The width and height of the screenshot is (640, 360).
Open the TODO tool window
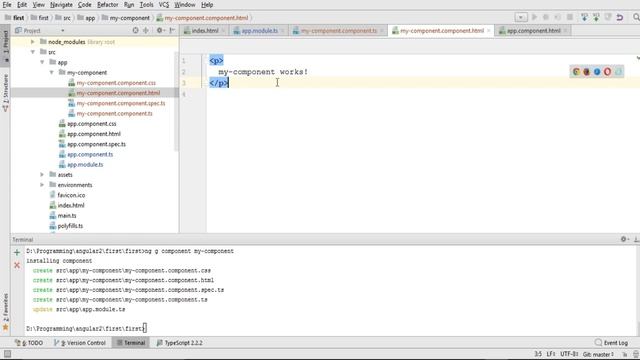29,343
